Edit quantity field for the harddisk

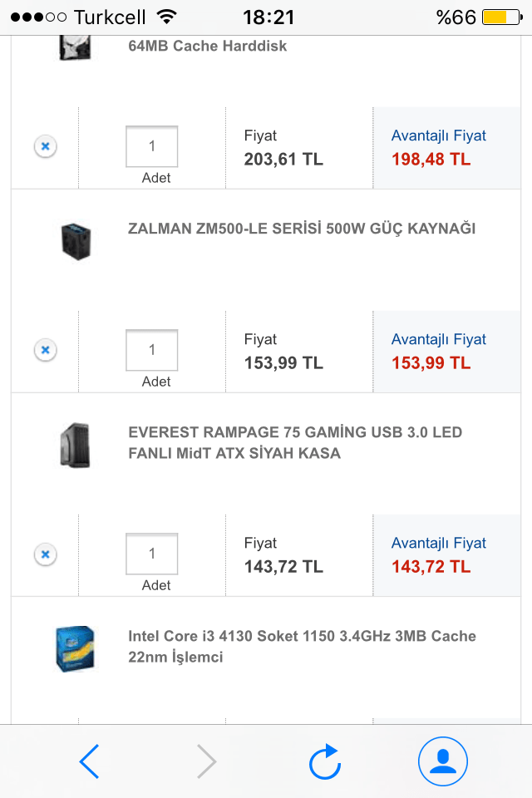pyautogui.click(x=151, y=146)
